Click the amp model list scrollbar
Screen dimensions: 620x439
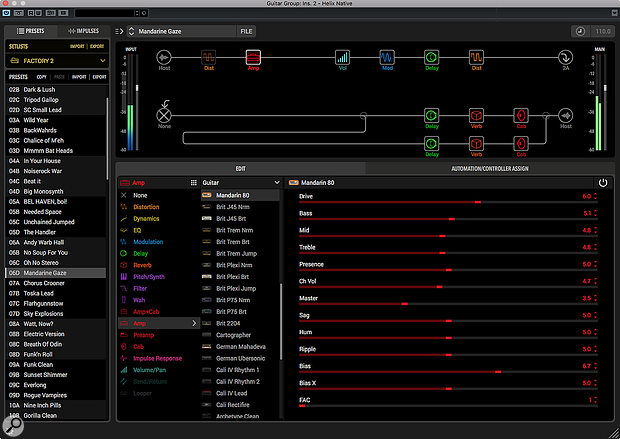click(281, 322)
